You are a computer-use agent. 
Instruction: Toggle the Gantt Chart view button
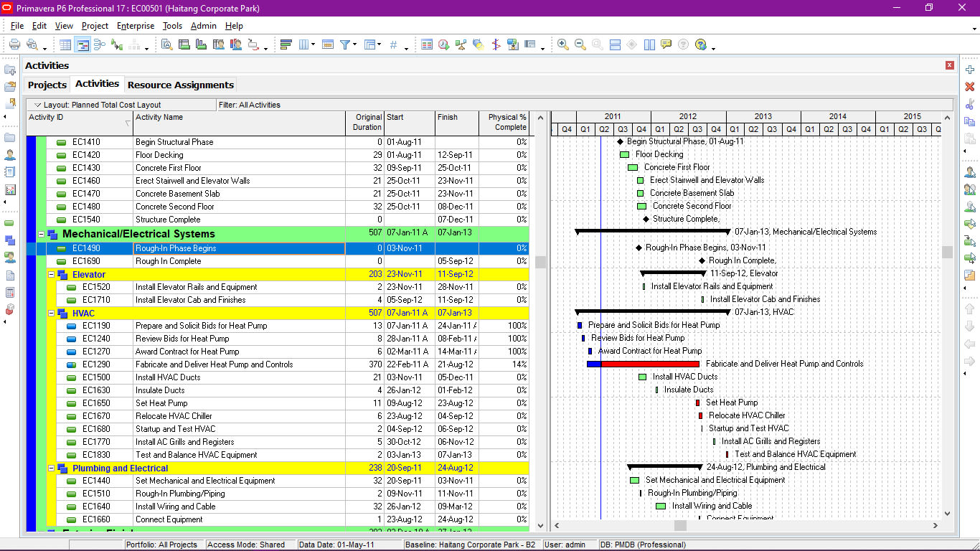83,44
